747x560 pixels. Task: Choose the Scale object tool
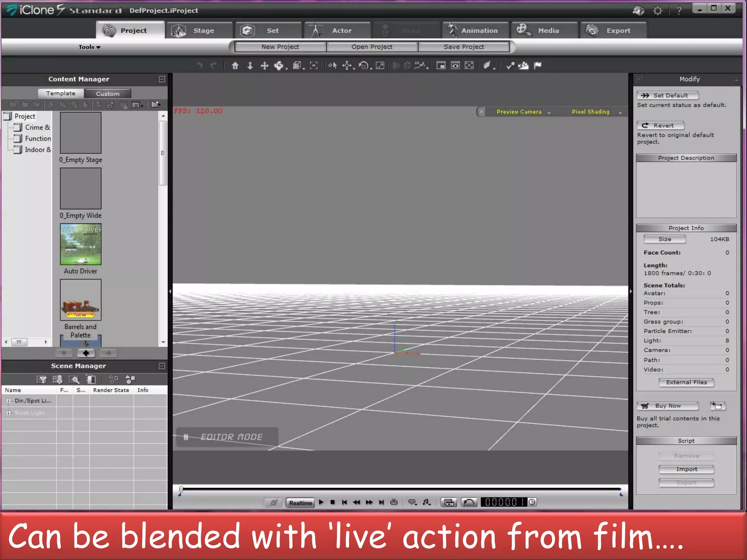coord(380,66)
